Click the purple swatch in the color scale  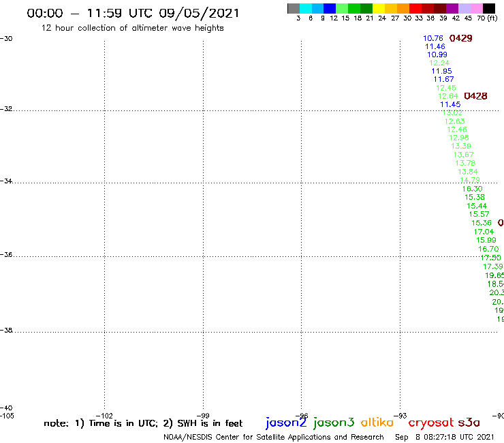click(x=452, y=9)
